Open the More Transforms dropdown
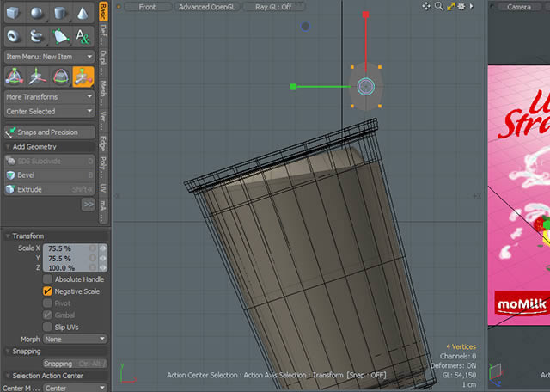The width and height of the screenshot is (550, 392). 48,97
